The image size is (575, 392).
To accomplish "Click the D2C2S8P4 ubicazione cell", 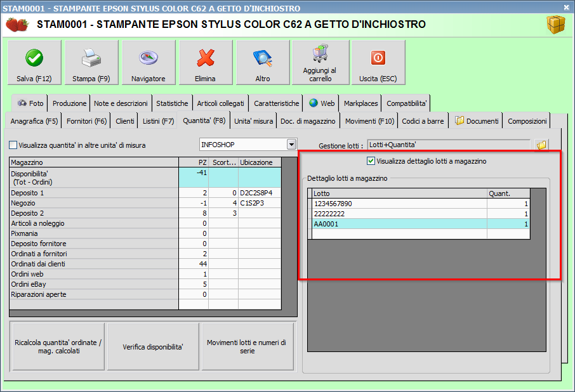I will 260,193.
